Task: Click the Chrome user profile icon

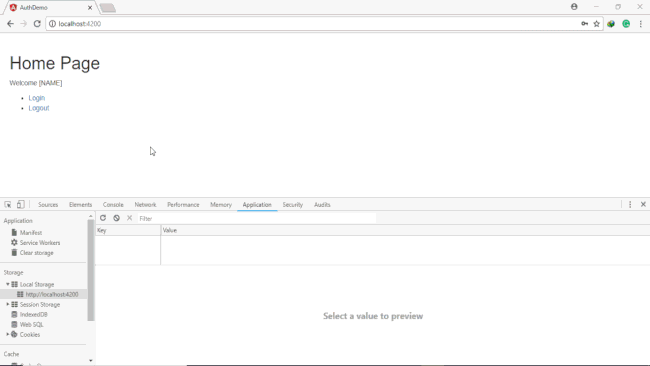Action: [x=574, y=7]
